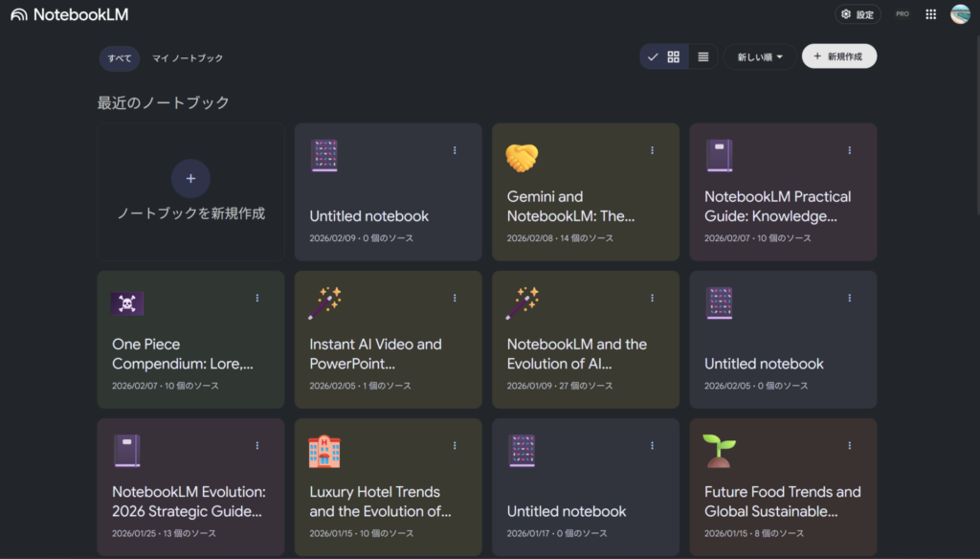Click the handshake emoji on Gemini notebook
The width and height of the screenshot is (980, 559).
(x=522, y=156)
